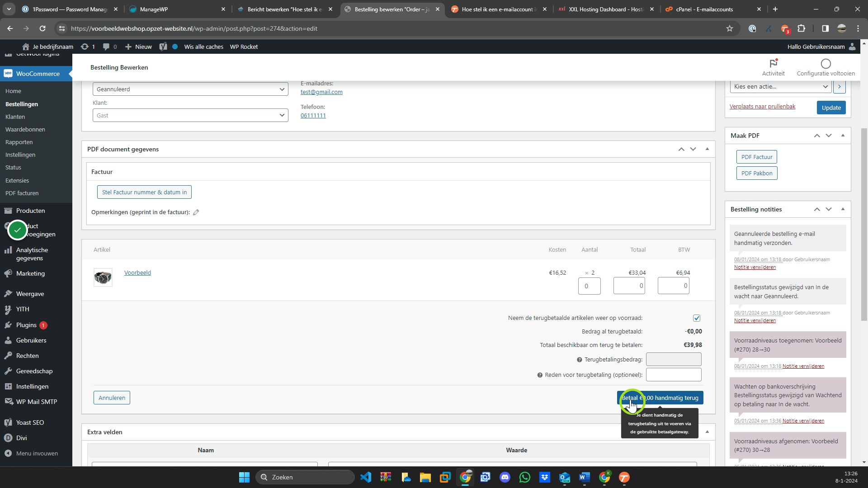Click the Update button
Screen dimensions: 868x488
click(x=831, y=108)
